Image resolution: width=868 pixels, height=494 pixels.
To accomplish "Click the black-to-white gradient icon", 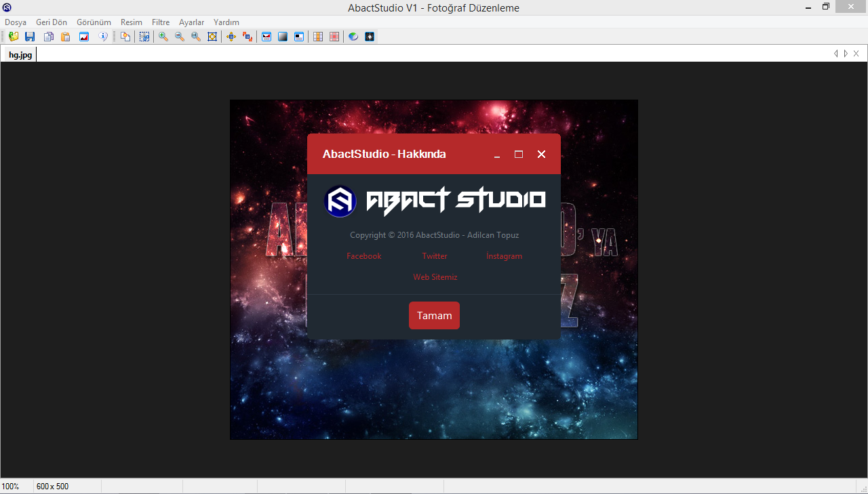I will click(x=283, y=37).
